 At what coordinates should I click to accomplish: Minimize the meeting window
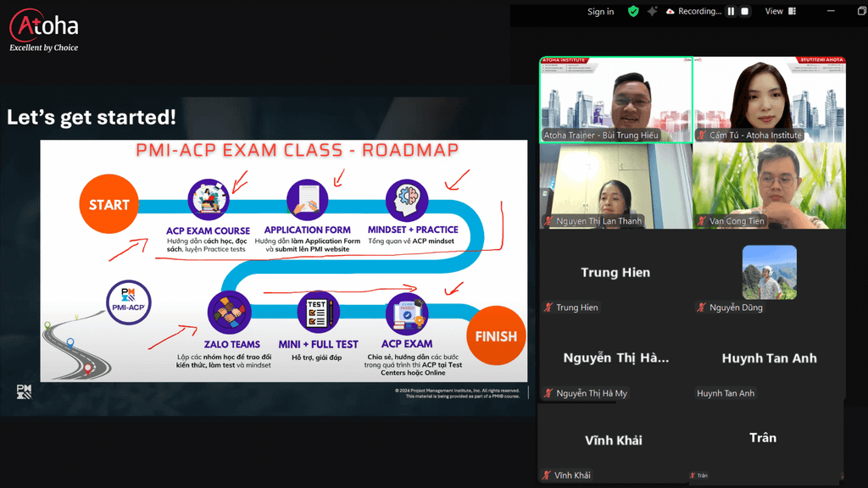click(x=831, y=11)
